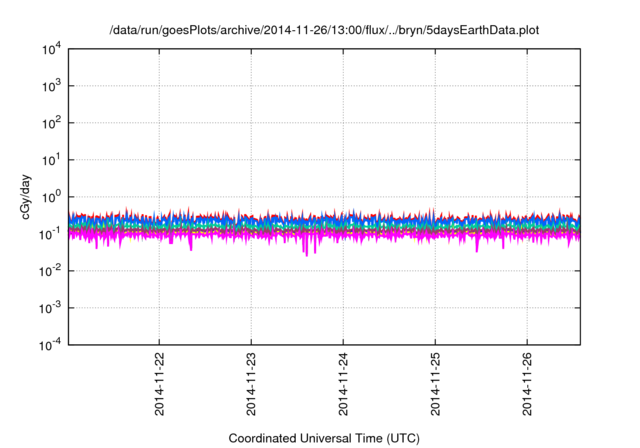The width and height of the screenshot is (640, 448).
Task: Click the 10^1 y-axis tick label
Action: [x=51, y=160]
